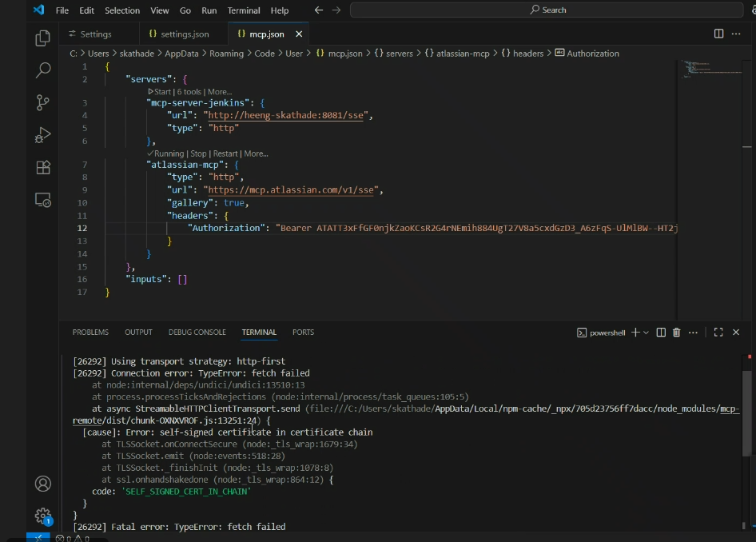
Task: Go forward with the right arrow
Action: 336,10
